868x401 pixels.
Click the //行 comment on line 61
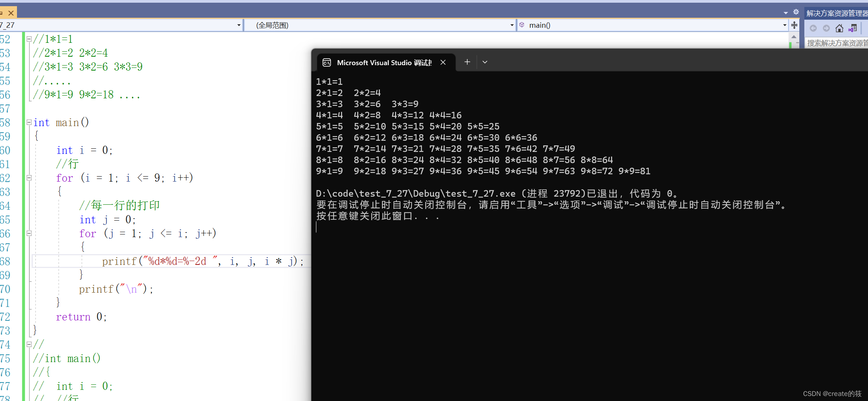point(67,163)
